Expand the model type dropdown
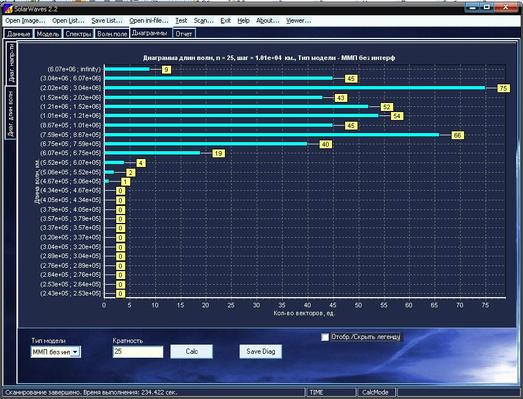The width and height of the screenshot is (523, 399). 76,352
